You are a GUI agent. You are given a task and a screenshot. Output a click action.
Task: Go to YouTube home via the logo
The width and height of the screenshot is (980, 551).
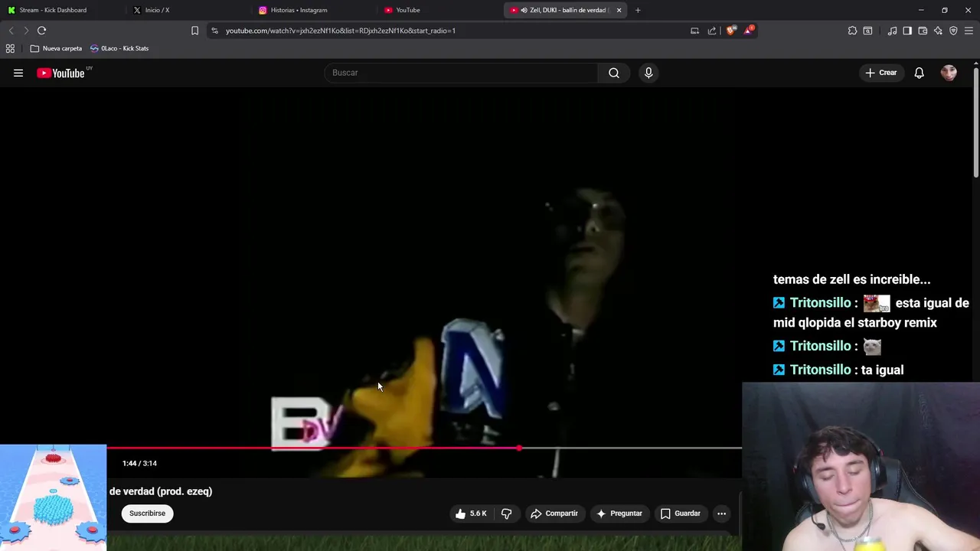coord(60,73)
